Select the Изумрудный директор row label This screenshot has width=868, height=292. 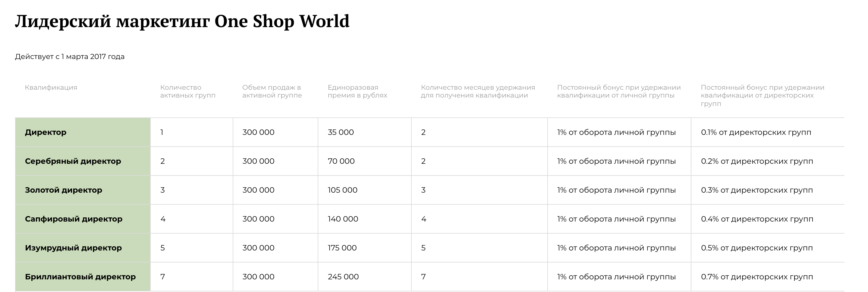pos(73,248)
